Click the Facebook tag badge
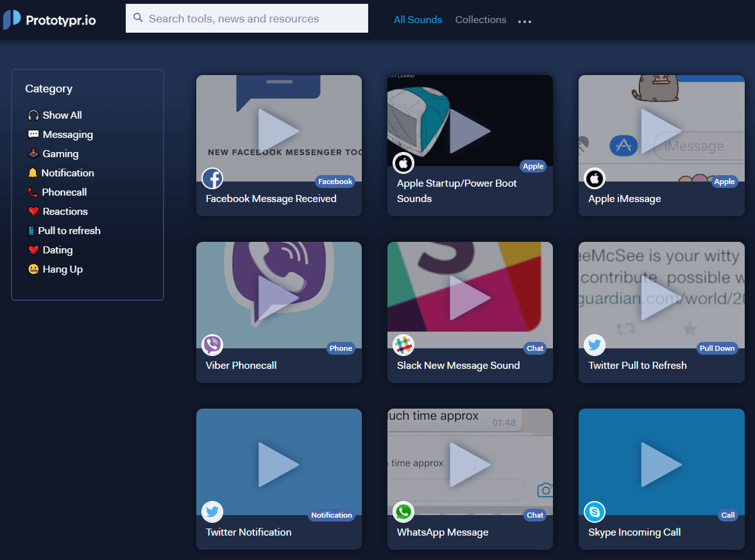The width and height of the screenshot is (755, 560). coord(335,182)
